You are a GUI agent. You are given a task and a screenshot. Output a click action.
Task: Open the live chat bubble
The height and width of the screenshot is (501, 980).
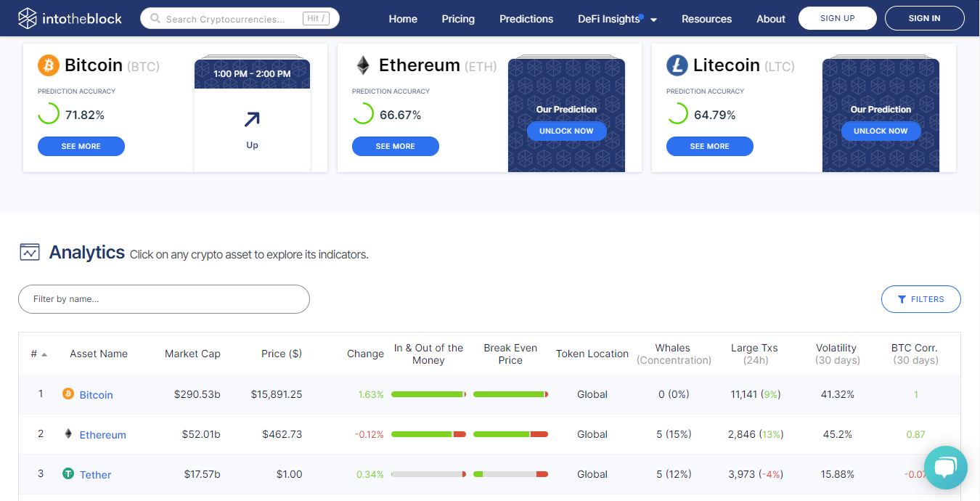tap(945, 468)
